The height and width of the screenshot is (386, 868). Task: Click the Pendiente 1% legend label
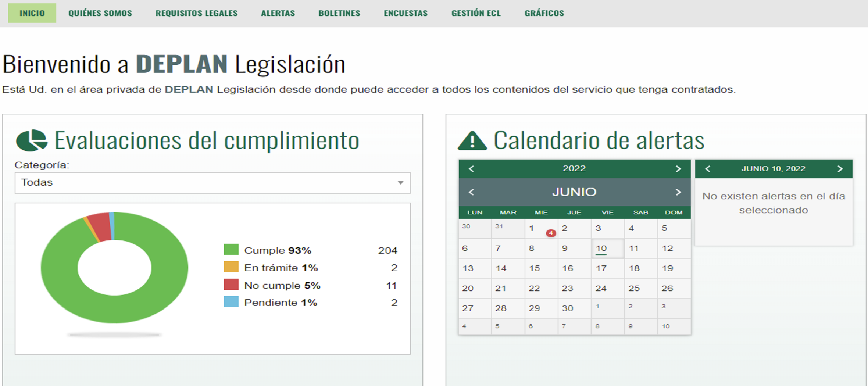281,303
